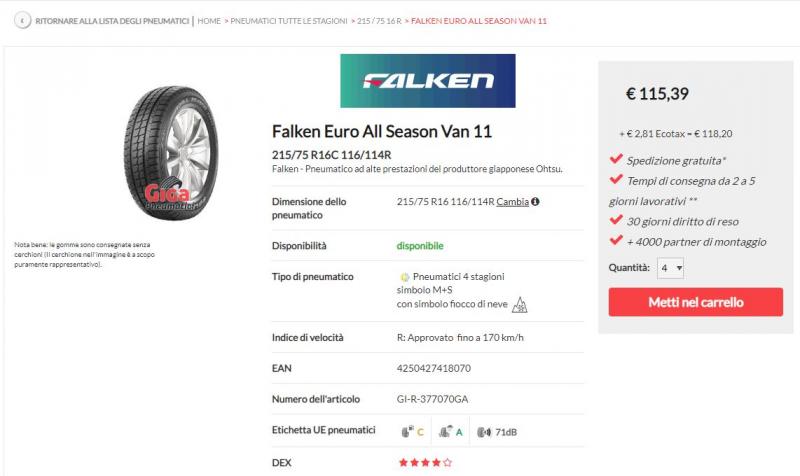The height and width of the screenshot is (476, 800).
Task: Click the noise level 71dB icon
Action: pos(484,432)
